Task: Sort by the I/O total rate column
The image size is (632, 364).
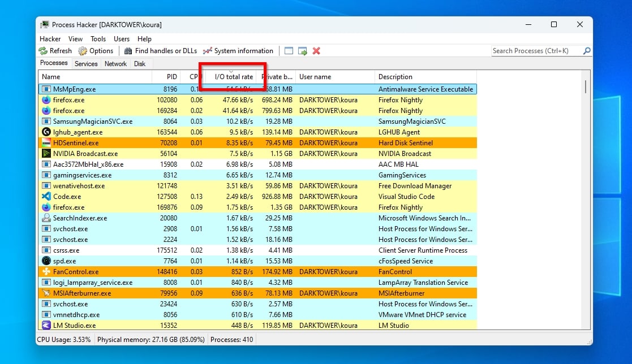Action: click(x=234, y=77)
